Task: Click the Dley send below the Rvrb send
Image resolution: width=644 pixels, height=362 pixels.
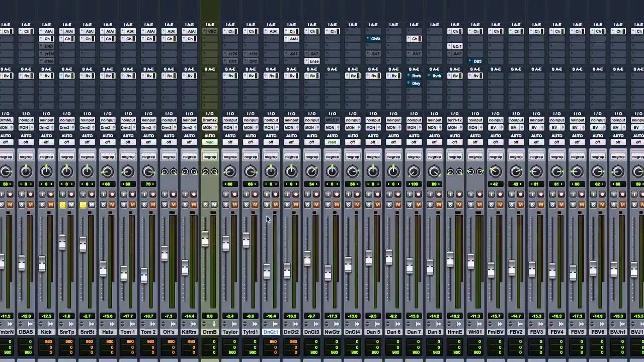Action: point(414,83)
